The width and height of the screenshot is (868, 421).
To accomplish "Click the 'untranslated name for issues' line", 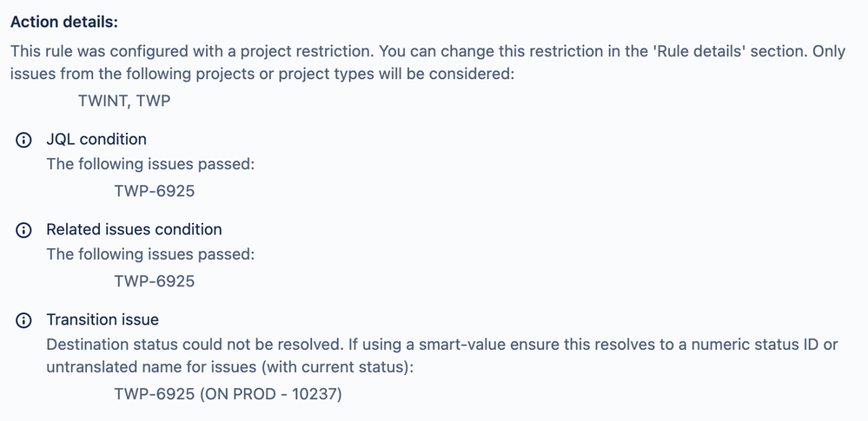I will tap(229, 367).
